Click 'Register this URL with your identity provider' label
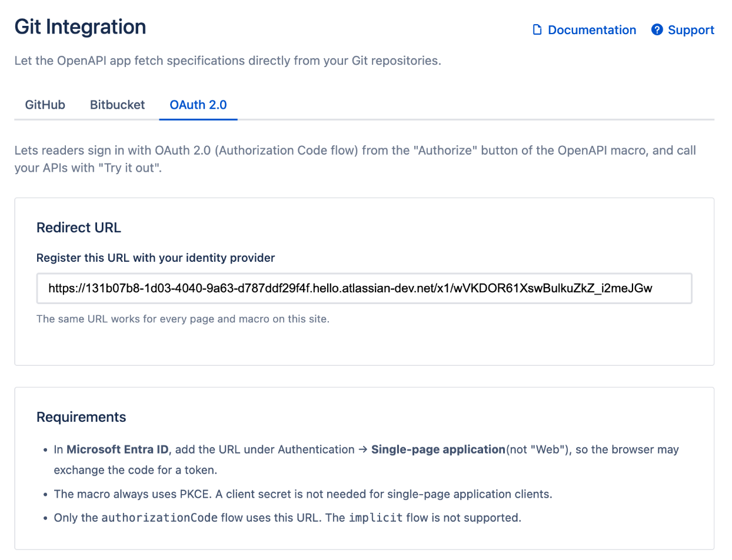 [156, 258]
